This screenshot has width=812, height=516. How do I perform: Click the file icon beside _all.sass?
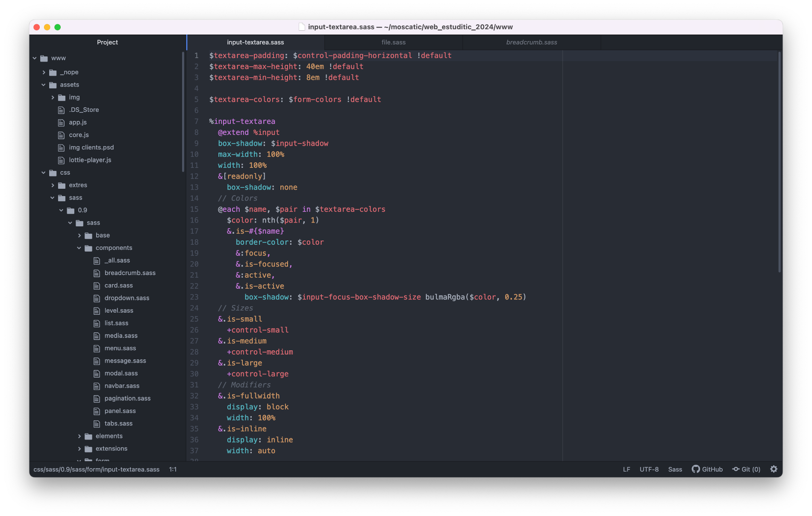pyautogui.click(x=97, y=261)
